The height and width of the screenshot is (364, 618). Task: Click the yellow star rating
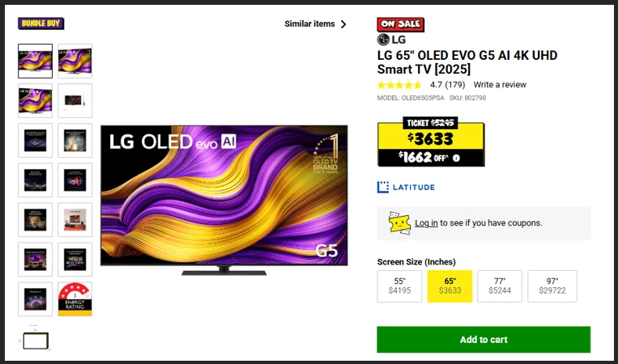(399, 85)
